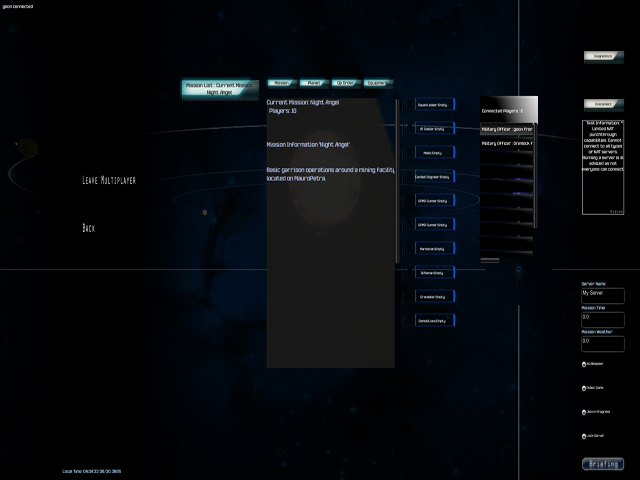Click soldier icon beside Demolitions slot

[409, 321]
